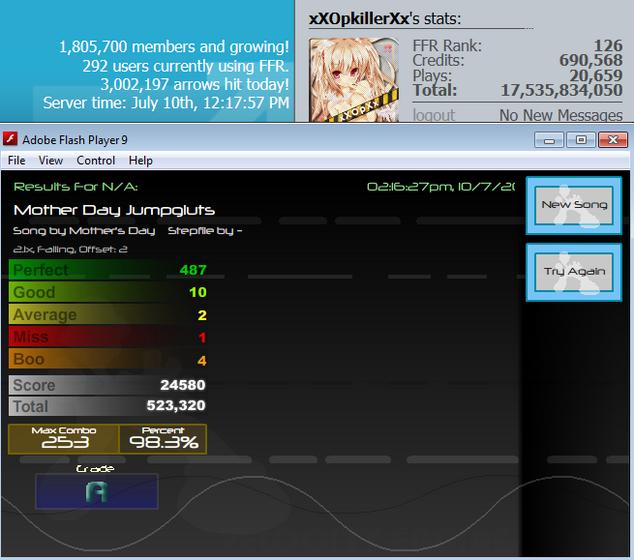Click the Perfect score bar

[x=108, y=270]
